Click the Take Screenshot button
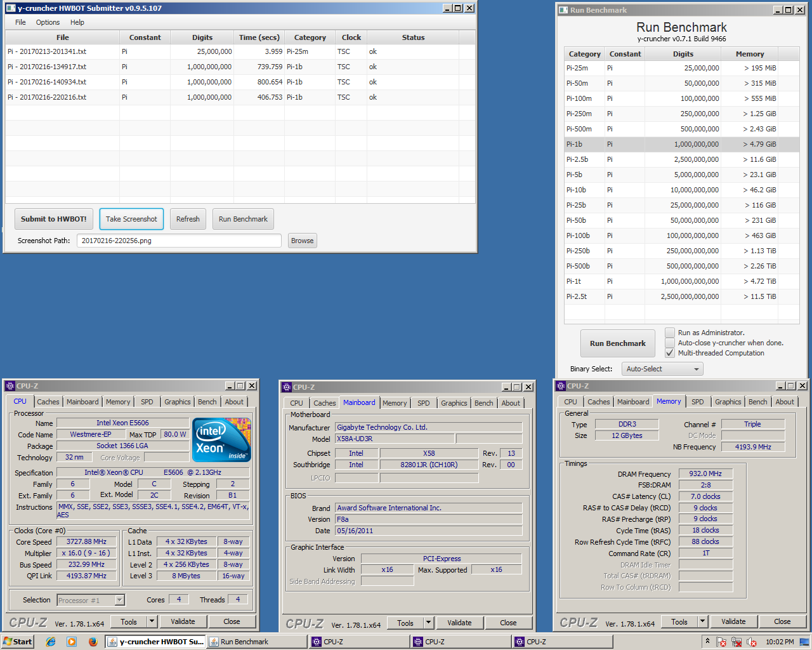The height and width of the screenshot is (650, 812). pyautogui.click(x=131, y=219)
